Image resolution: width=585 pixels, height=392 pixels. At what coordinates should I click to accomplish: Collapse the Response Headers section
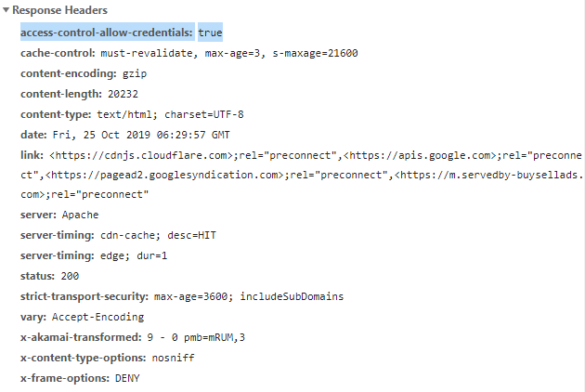pyautogui.click(x=7, y=10)
